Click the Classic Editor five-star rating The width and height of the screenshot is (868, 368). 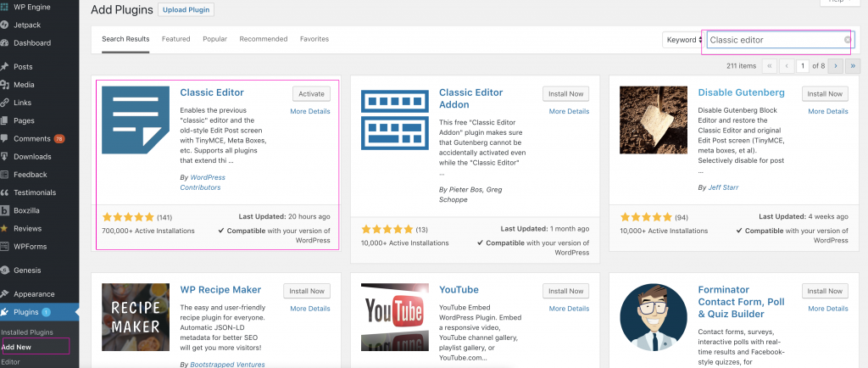[129, 217]
